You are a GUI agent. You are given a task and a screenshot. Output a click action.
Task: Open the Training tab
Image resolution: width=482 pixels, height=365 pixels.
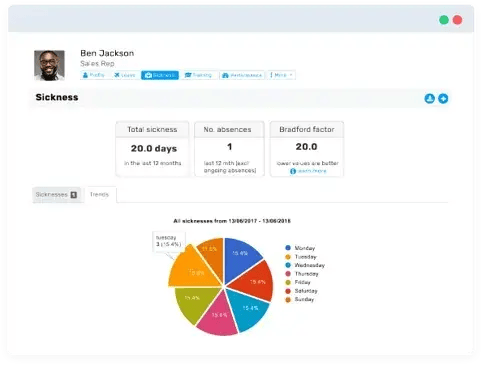click(x=198, y=75)
